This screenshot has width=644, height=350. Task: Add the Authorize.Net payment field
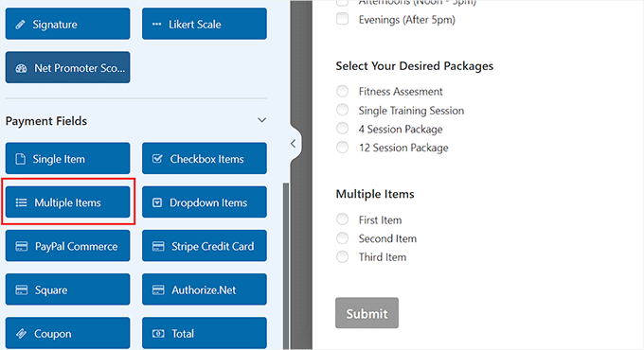[x=205, y=289]
